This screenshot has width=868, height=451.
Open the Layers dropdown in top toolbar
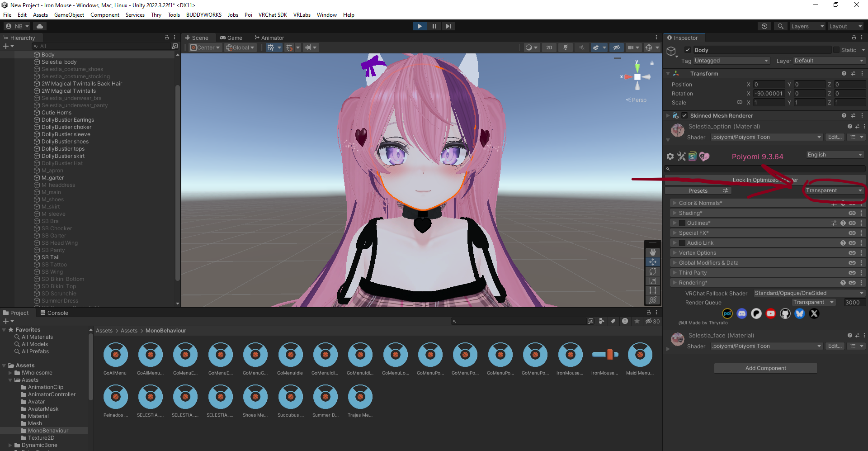coord(807,26)
